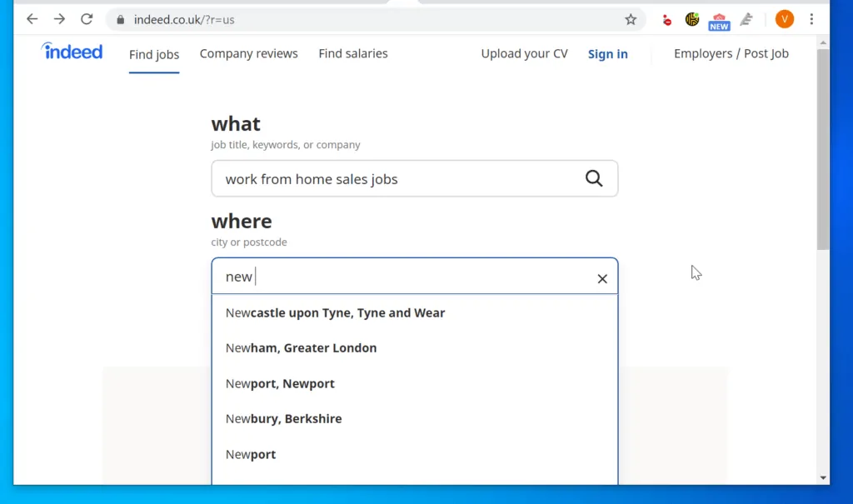Go back using the browser back arrow
This screenshot has height=504, width=853.
click(32, 18)
